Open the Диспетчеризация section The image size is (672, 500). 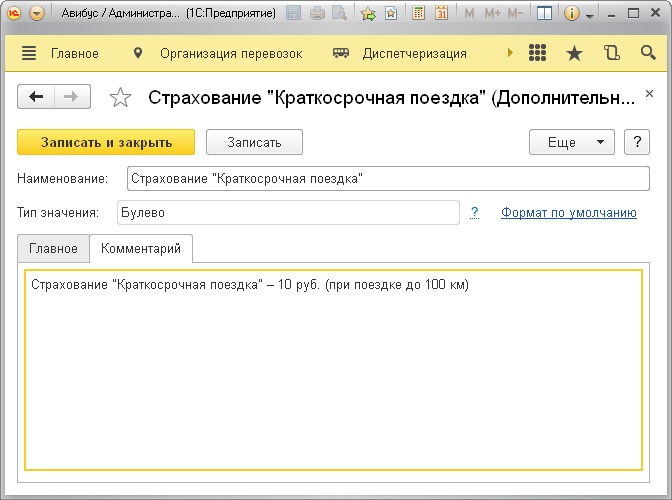(x=400, y=53)
